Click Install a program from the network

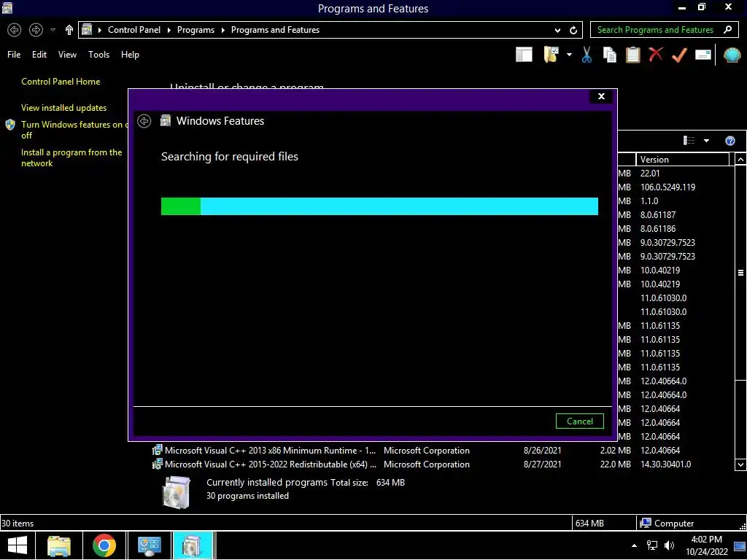coord(71,157)
